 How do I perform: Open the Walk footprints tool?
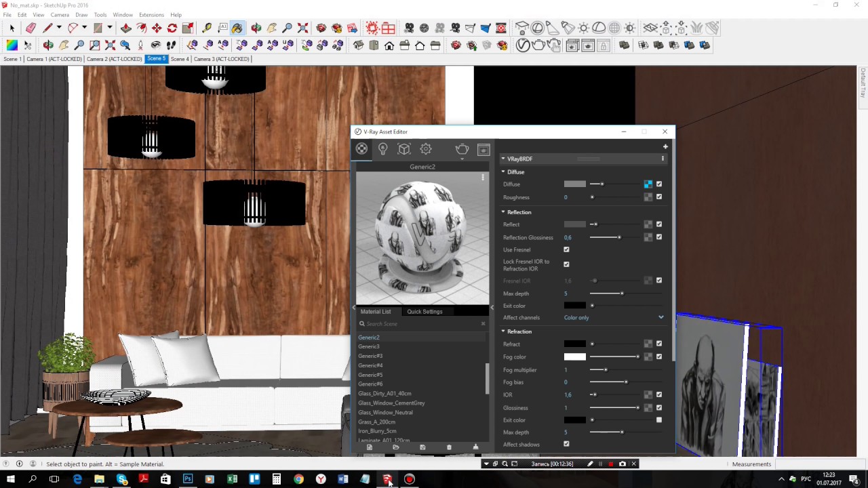click(x=171, y=45)
